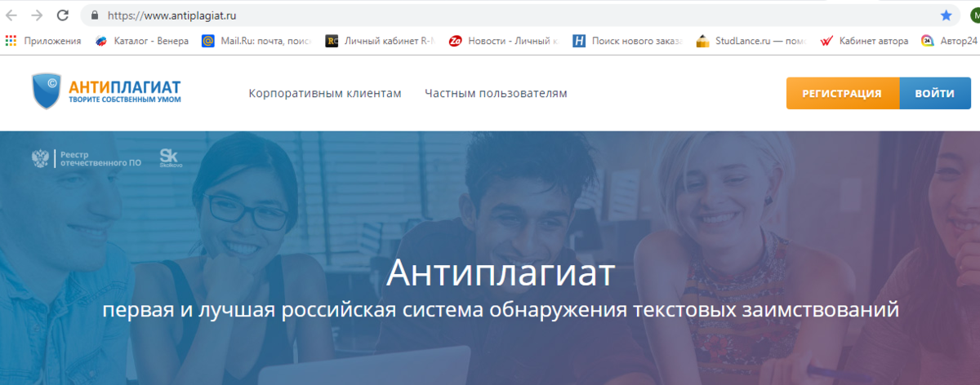
Task: Click the Skolkovo Sk logo
Action: pyautogui.click(x=171, y=157)
